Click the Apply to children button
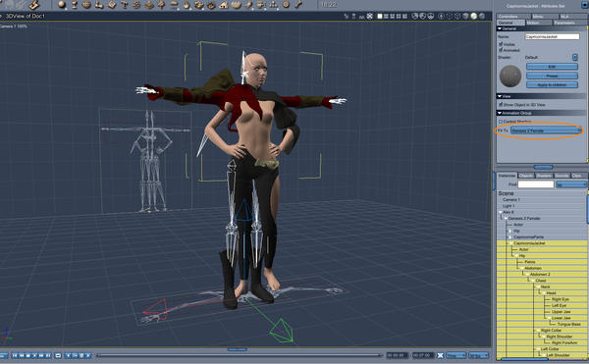 tap(552, 84)
